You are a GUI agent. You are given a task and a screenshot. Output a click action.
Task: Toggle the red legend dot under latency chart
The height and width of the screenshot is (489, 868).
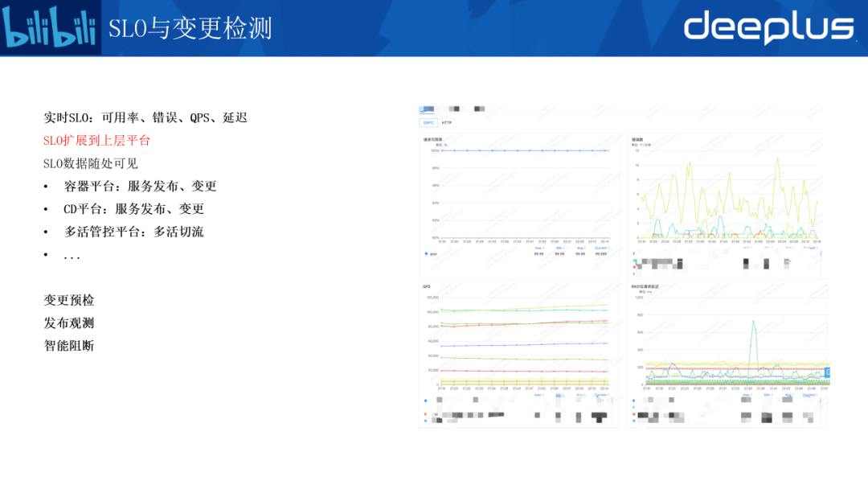[633, 414]
